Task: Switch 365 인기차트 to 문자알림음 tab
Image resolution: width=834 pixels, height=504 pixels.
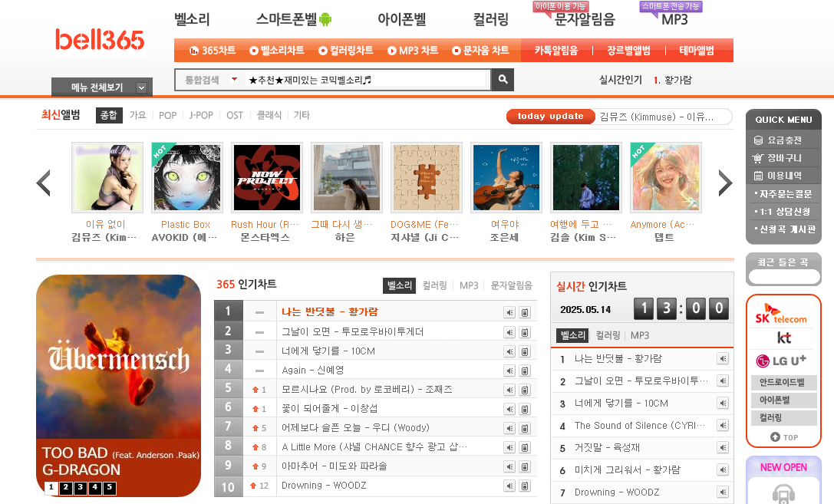Action: click(511, 285)
